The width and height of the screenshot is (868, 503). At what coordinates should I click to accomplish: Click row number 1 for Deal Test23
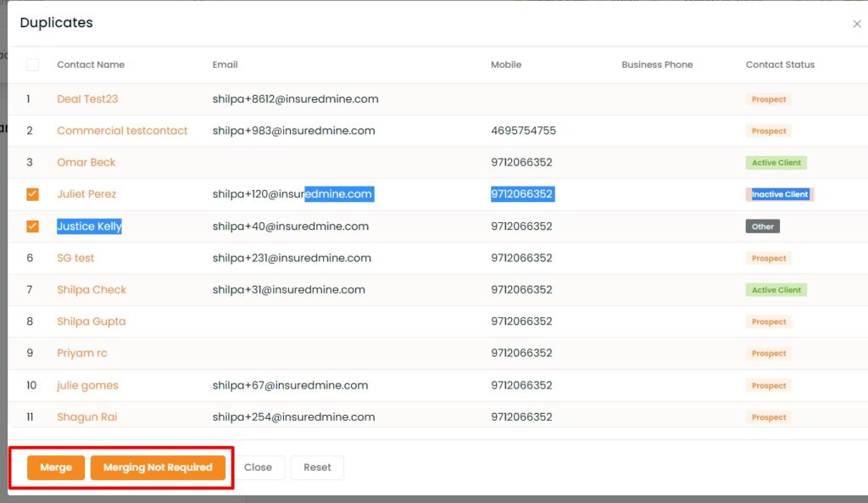tap(28, 99)
